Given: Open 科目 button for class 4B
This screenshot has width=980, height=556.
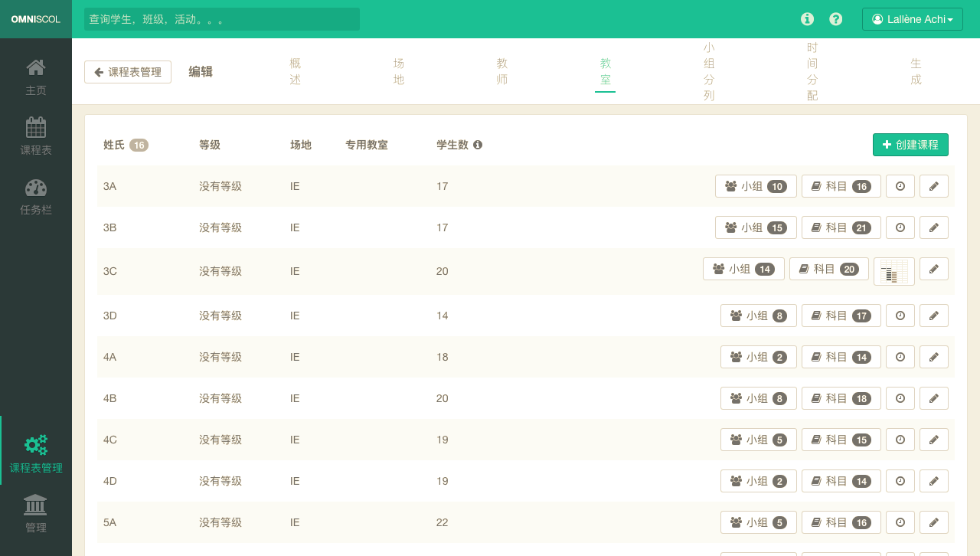Looking at the screenshot, I should coord(841,398).
